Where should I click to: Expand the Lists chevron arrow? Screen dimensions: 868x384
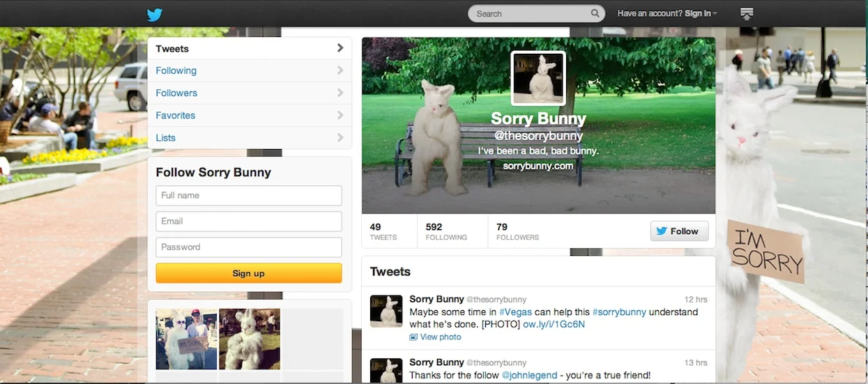340,137
